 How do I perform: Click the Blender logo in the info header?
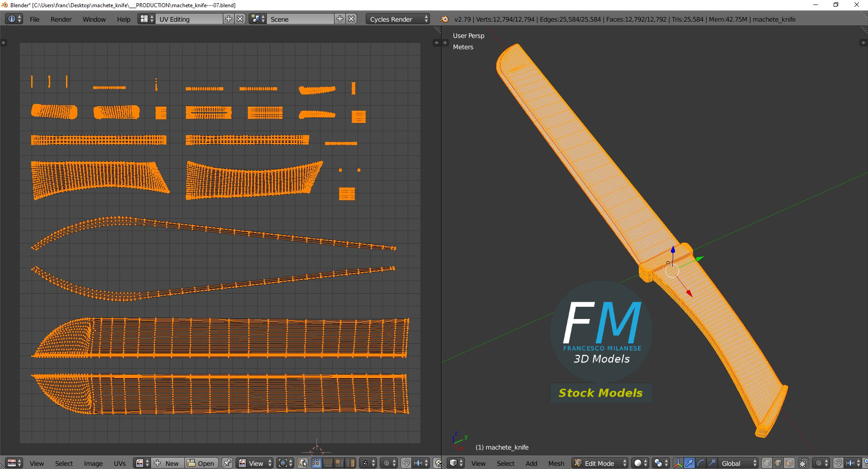pos(444,19)
